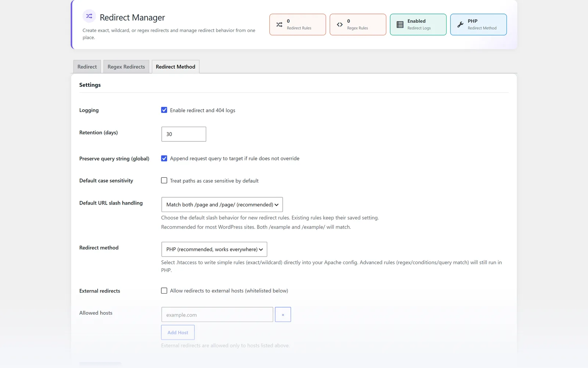The width and height of the screenshot is (588, 368).
Task: Expand the Default URL slash handling dropdown
Action: coord(222,205)
